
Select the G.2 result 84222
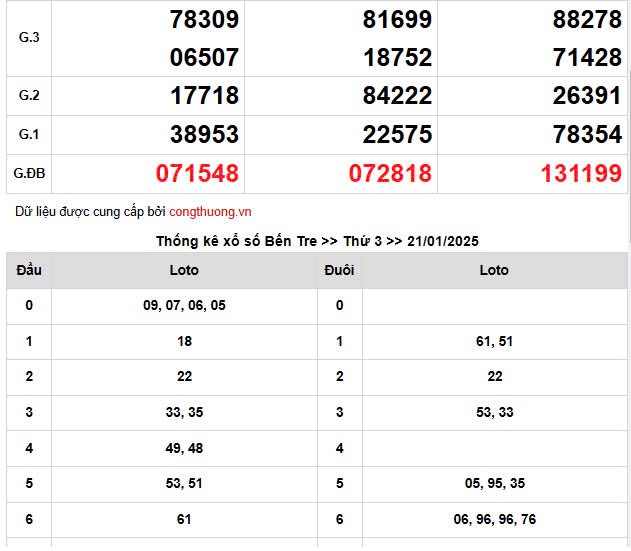(x=397, y=96)
